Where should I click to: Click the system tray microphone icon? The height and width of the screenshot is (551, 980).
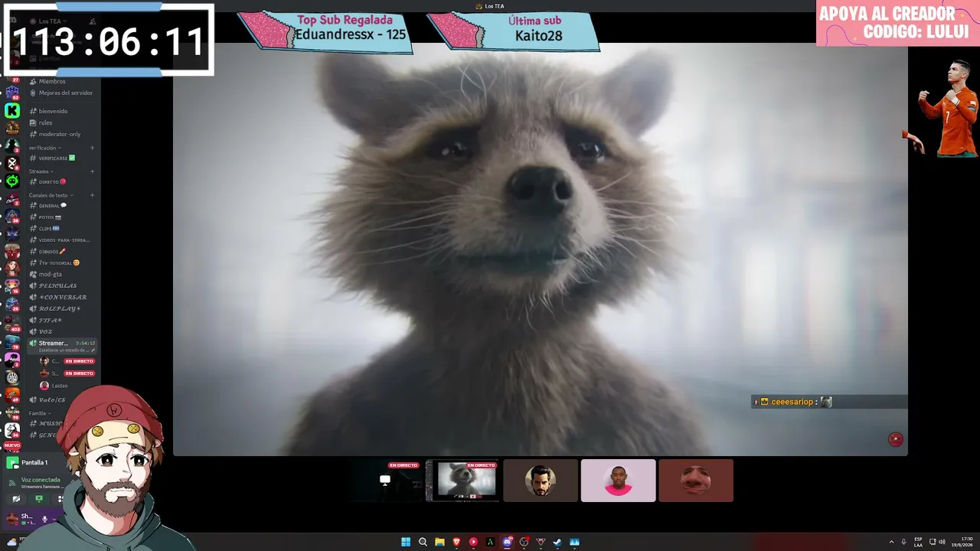[x=904, y=542]
